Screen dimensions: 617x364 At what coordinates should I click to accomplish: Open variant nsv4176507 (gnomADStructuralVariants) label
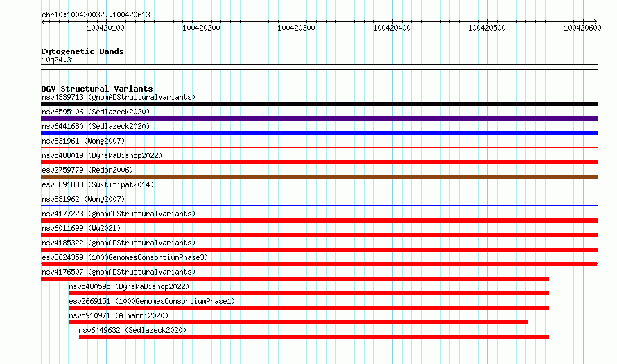tap(119, 272)
